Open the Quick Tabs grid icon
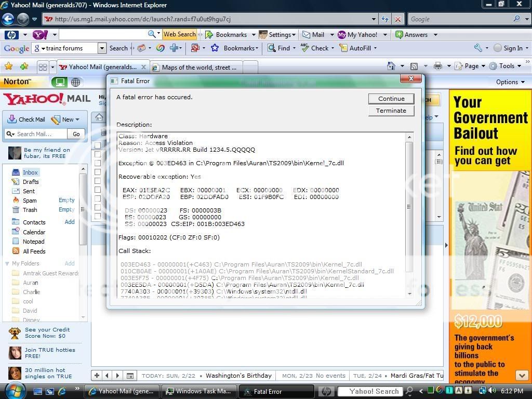Viewport: 532px width, 399px height. 43,67
